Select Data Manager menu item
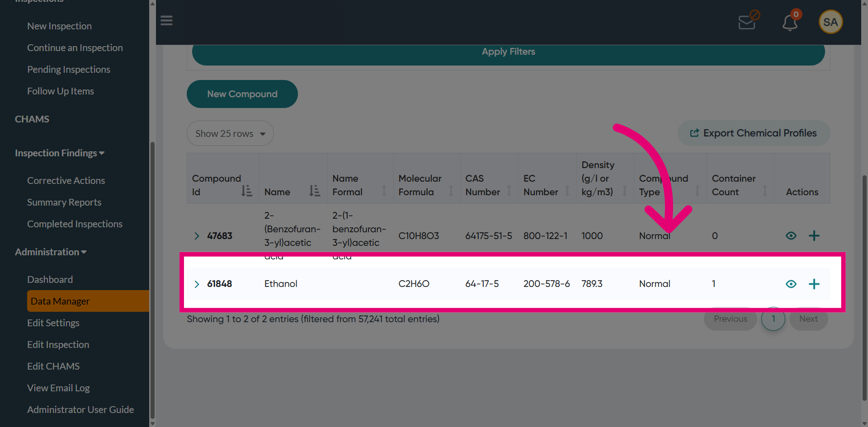The height and width of the screenshot is (427, 868). click(88, 301)
